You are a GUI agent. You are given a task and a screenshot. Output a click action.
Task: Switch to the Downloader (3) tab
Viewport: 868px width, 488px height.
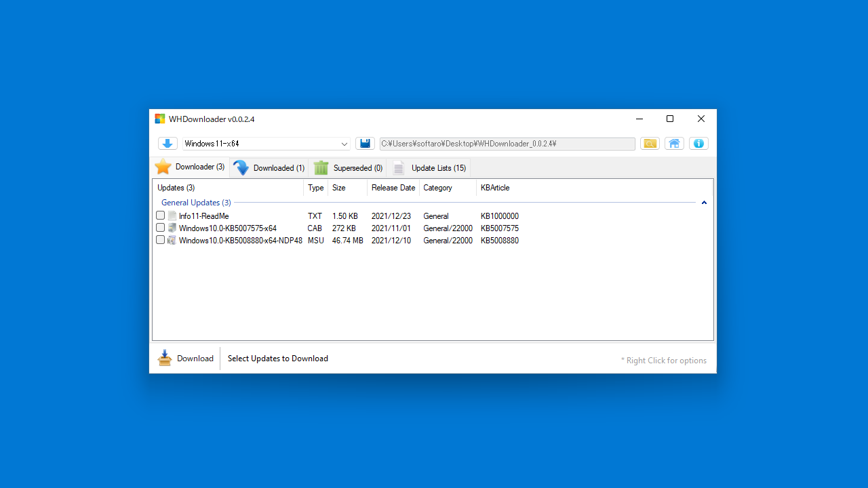click(x=190, y=167)
